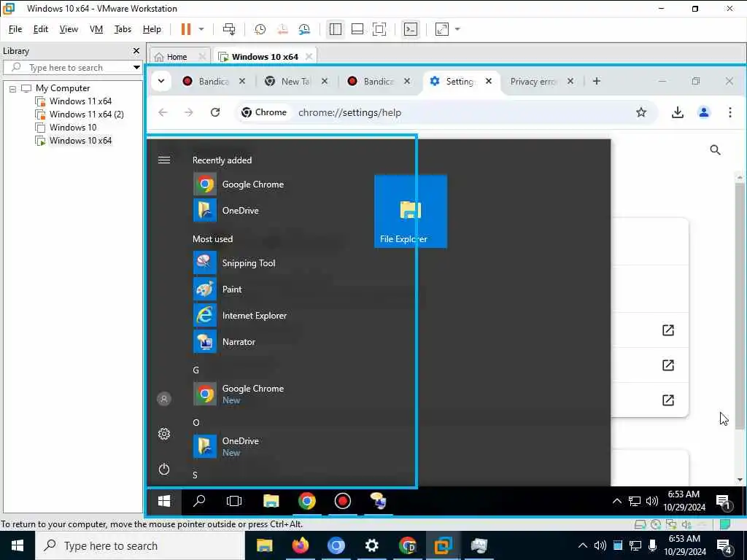Toggle the thumbnail bar view icon

coord(357,29)
